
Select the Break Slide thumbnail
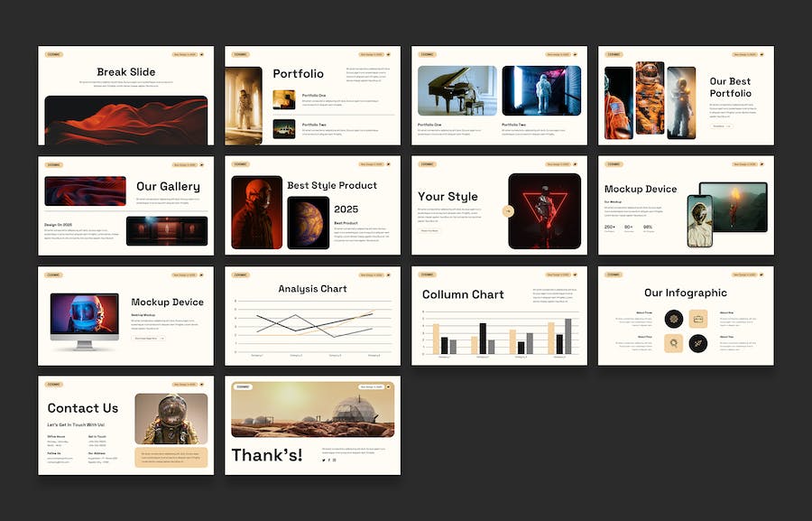click(x=125, y=96)
